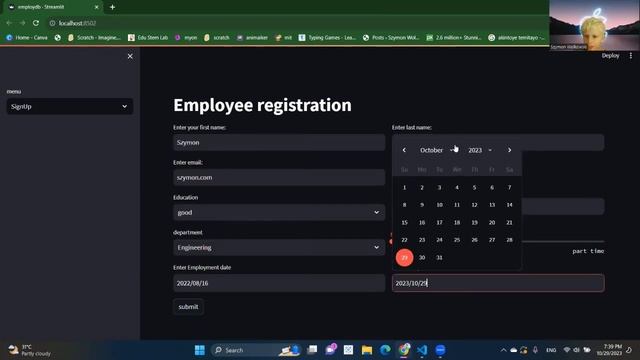Open the Typing Games bookmark
Viewport: 640px width, 360px height.
pyautogui.click(x=327, y=38)
